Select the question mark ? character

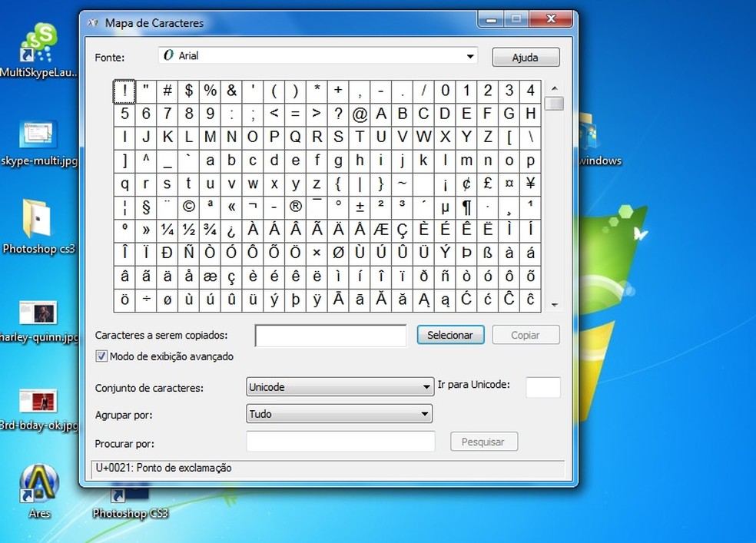tap(338, 114)
